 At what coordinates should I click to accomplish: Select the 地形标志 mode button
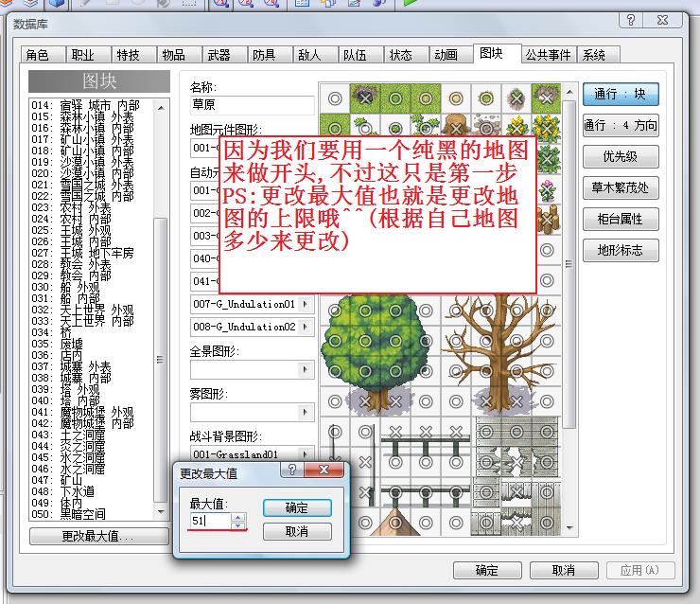[621, 250]
